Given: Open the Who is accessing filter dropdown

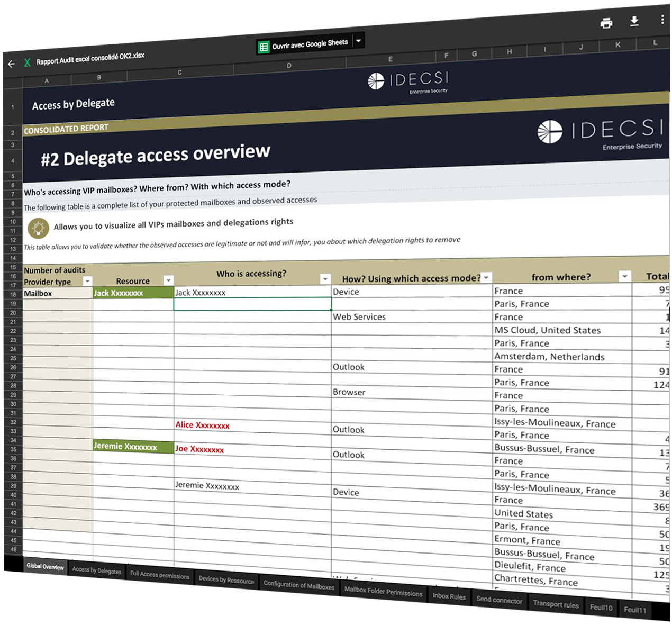Looking at the screenshot, I should (325, 279).
